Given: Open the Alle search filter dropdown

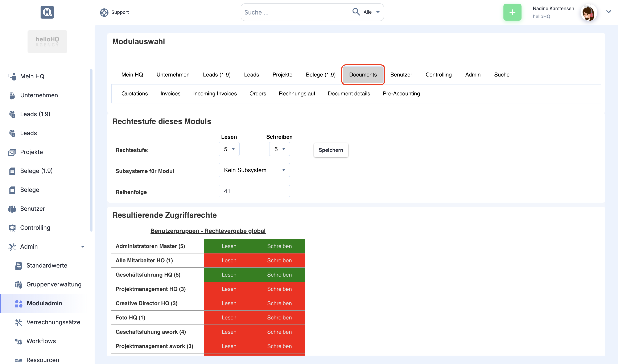Looking at the screenshot, I should tap(372, 12).
